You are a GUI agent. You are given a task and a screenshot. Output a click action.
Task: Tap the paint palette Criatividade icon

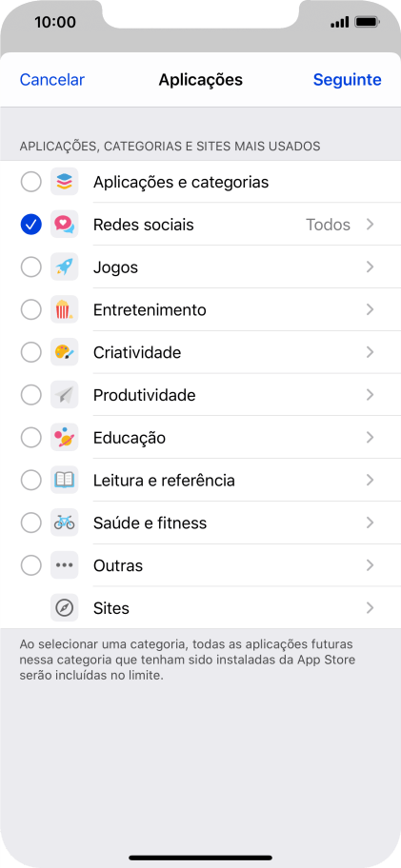tap(64, 352)
